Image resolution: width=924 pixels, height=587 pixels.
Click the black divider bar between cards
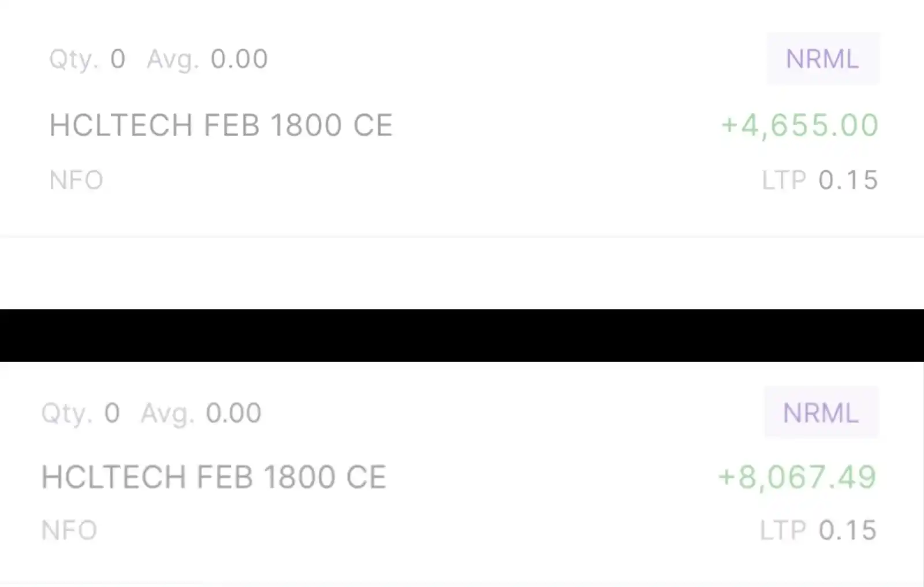[462, 335]
